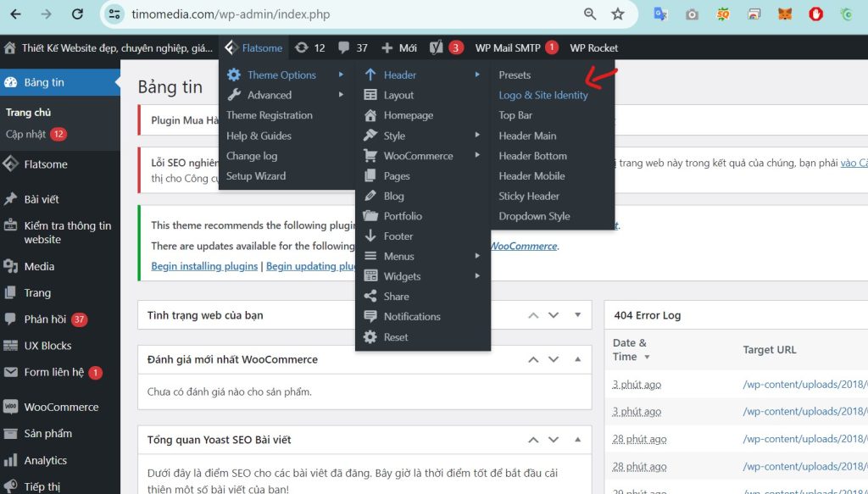This screenshot has height=494, width=868.
Task: Expand the Menus submenu arrow
Action: (477, 256)
